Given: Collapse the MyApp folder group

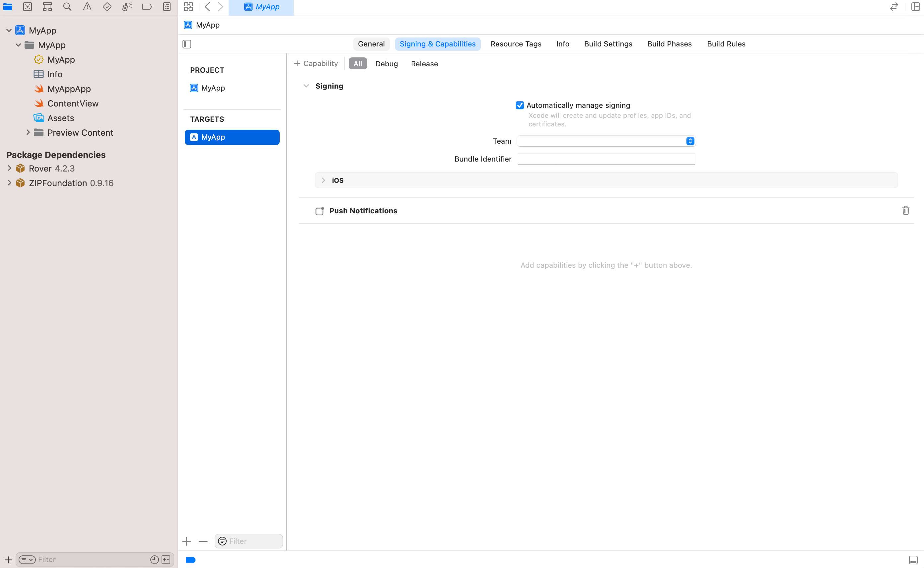Looking at the screenshot, I should [18, 45].
